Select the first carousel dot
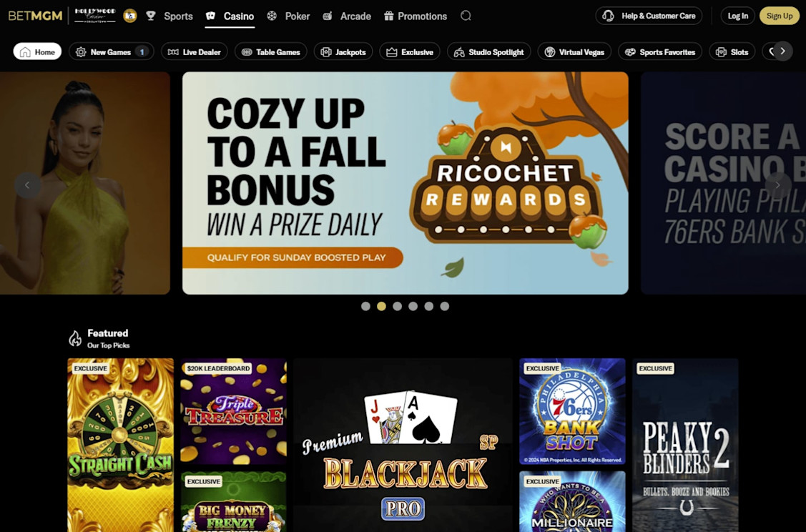Viewport: 806px width, 532px height. [x=365, y=306]
